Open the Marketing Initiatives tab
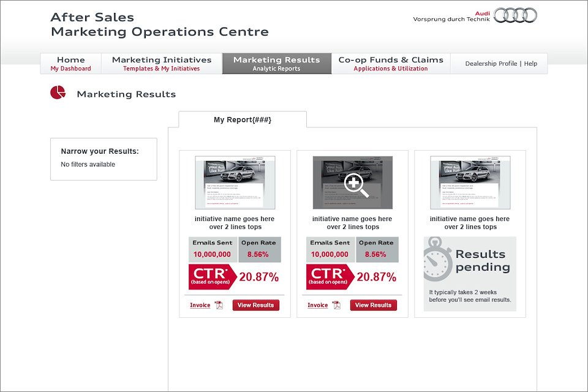The height and width of the screenshot is (392, 588). (x=161, y=64)
